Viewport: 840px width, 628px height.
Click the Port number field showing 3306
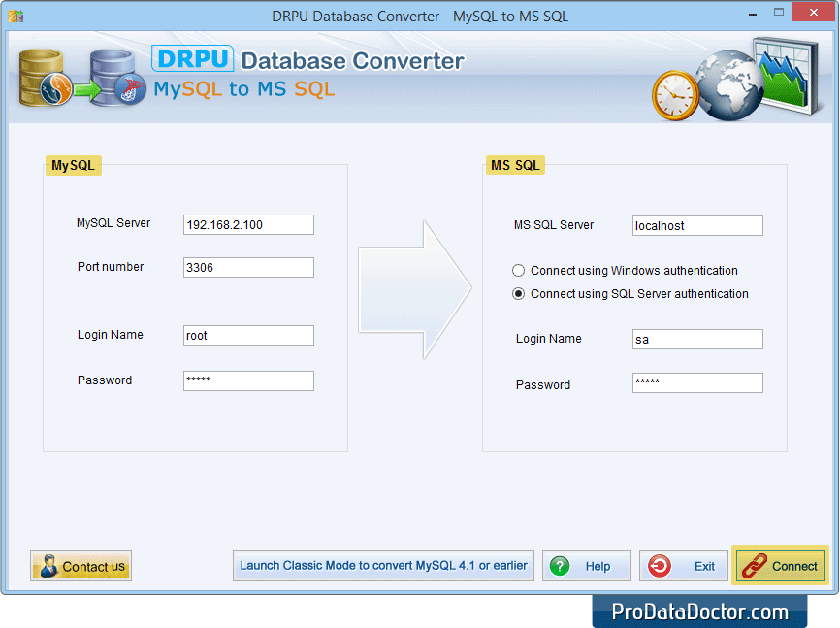[248, 268]
